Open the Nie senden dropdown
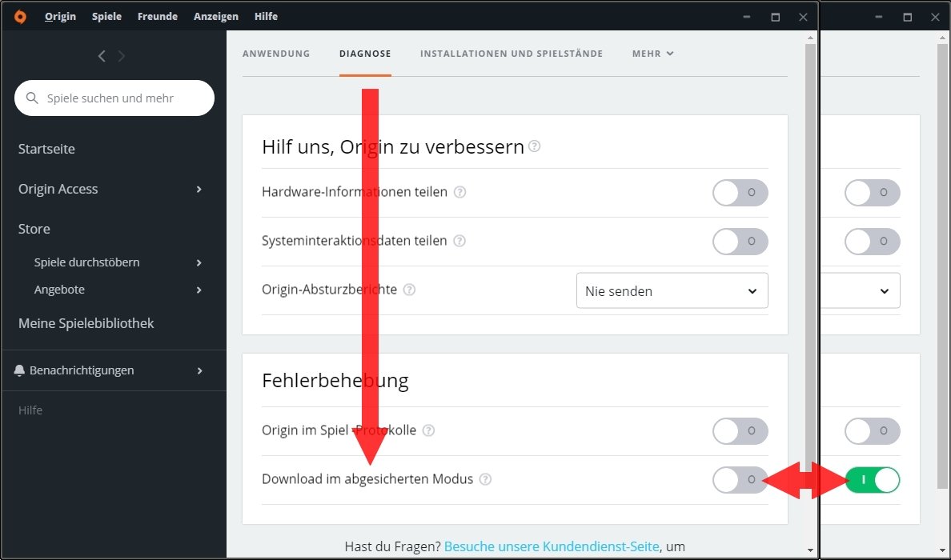The image size is (951, 560). (x=672, y=291)
